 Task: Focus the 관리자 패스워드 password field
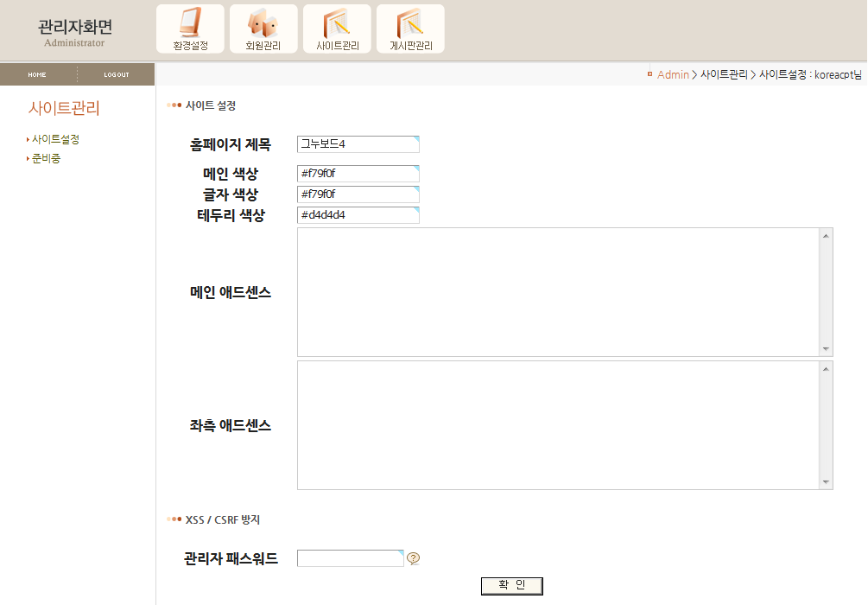[350, 558]
